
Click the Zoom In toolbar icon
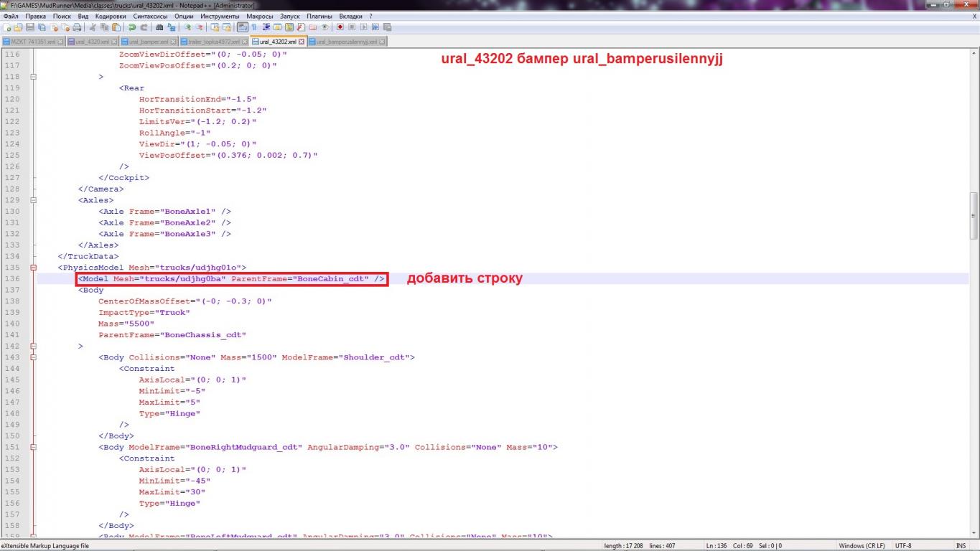[187, 27]
